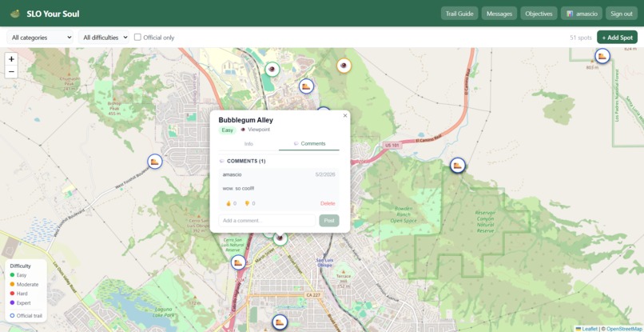Delete the amascio comment
The width and height of the screenshot is (644, 332).
coord(328,203)
